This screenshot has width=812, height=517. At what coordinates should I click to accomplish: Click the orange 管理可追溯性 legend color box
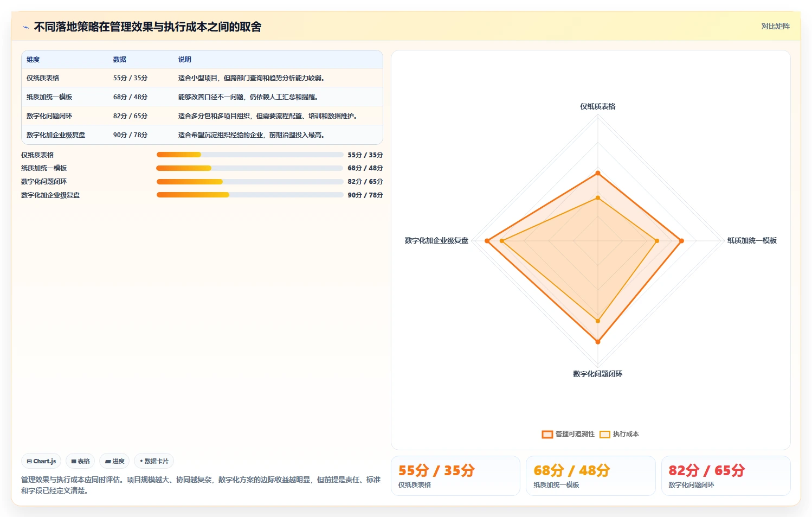(x=547, y=434)
